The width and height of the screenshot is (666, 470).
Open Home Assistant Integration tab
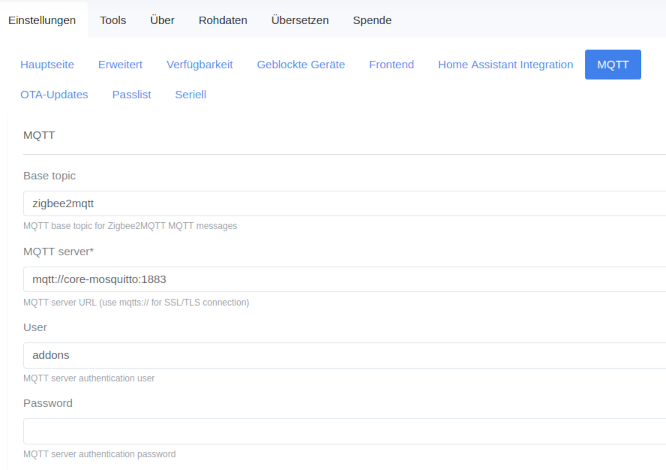505,65
